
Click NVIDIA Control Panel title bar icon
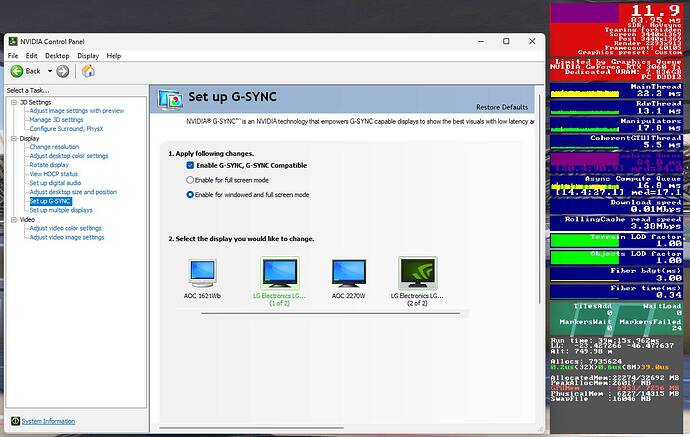click(x=13, y=41)
